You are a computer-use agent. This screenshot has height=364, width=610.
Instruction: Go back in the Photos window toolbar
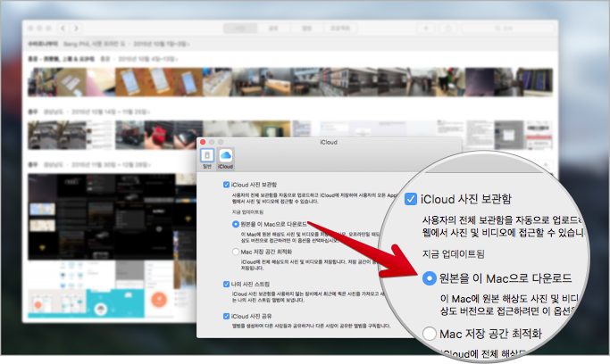click(x=63, y=29)
